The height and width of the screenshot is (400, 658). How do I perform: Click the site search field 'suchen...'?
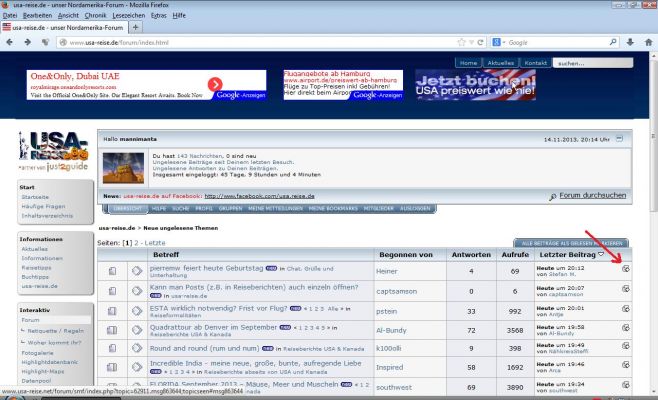593,63
